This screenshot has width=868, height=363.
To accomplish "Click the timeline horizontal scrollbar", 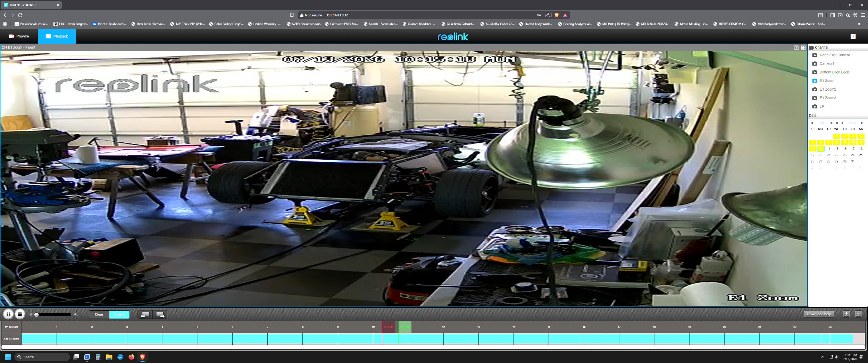I will click(x=433, y=347).
